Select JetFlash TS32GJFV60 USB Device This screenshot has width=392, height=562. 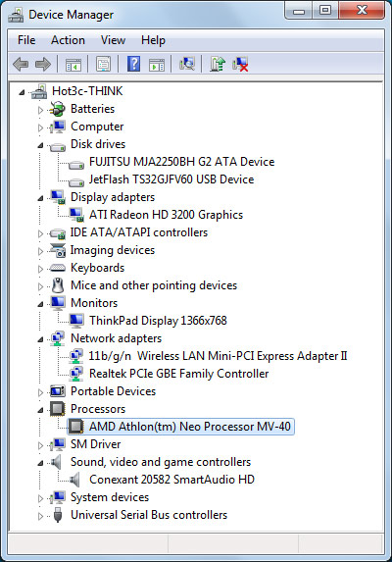(x=171, y=179)
